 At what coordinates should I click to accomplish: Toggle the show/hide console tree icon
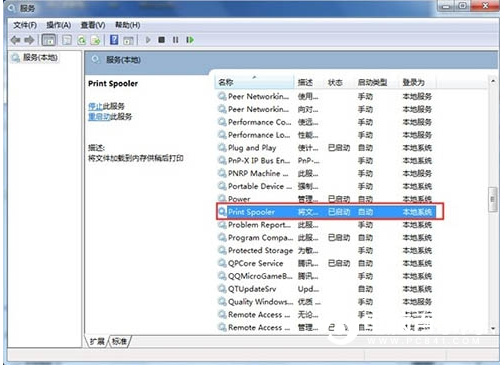[x=49, y=40]
